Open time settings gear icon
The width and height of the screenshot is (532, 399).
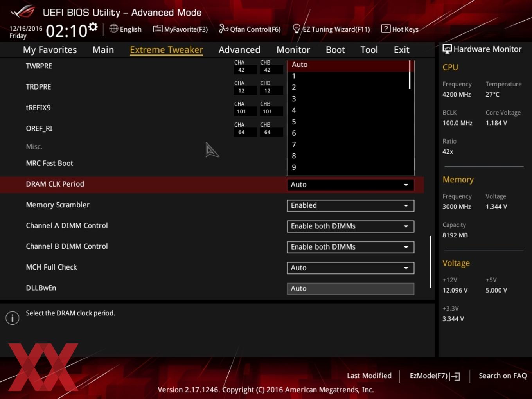[x=93, y=27]
